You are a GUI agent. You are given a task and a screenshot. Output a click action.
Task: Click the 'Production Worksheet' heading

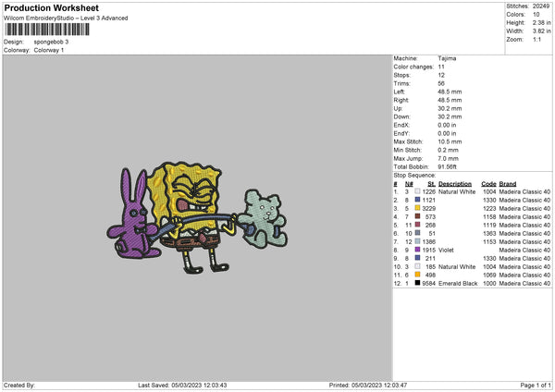pos(51,7)
